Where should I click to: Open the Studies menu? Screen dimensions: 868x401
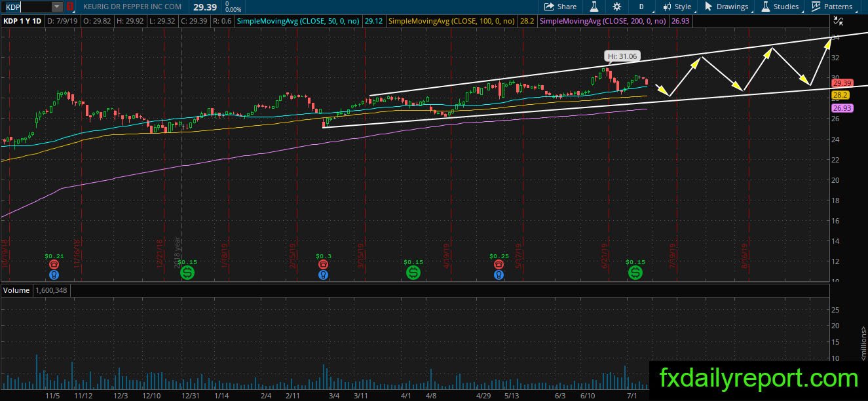tap(780, 7)
